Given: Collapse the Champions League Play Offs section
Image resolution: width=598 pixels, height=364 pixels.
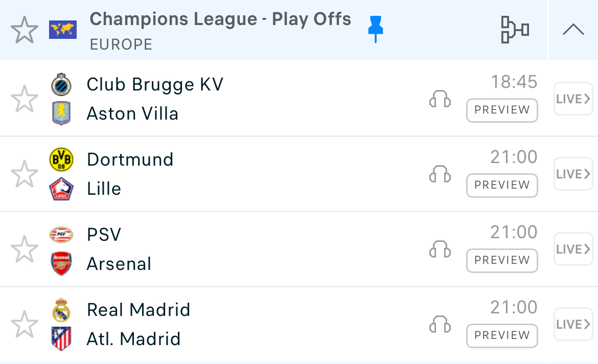Looking at the screenshot, I should coord(573,30).
